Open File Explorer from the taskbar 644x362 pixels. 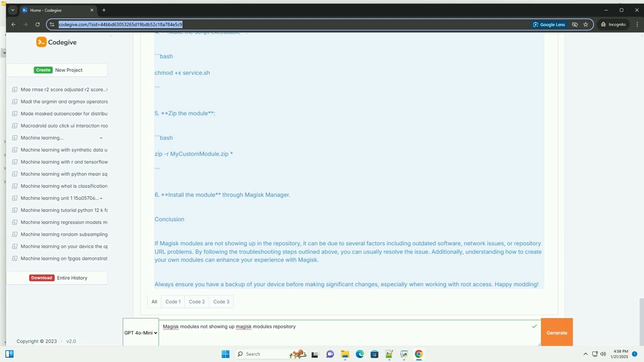(345, 354)
